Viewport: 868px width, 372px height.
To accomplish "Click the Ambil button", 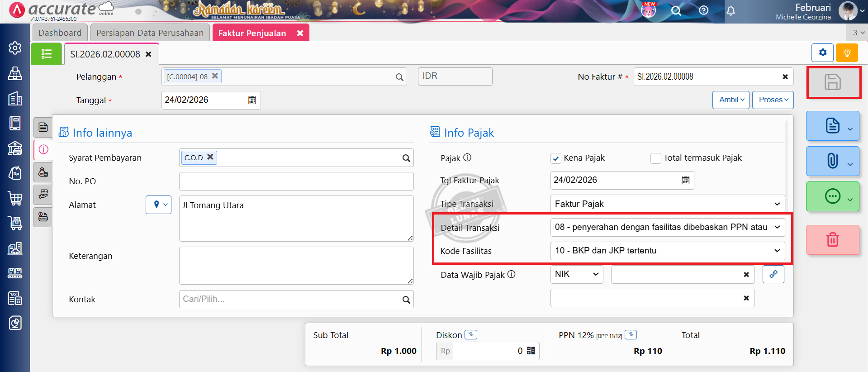I will point(731,100).
